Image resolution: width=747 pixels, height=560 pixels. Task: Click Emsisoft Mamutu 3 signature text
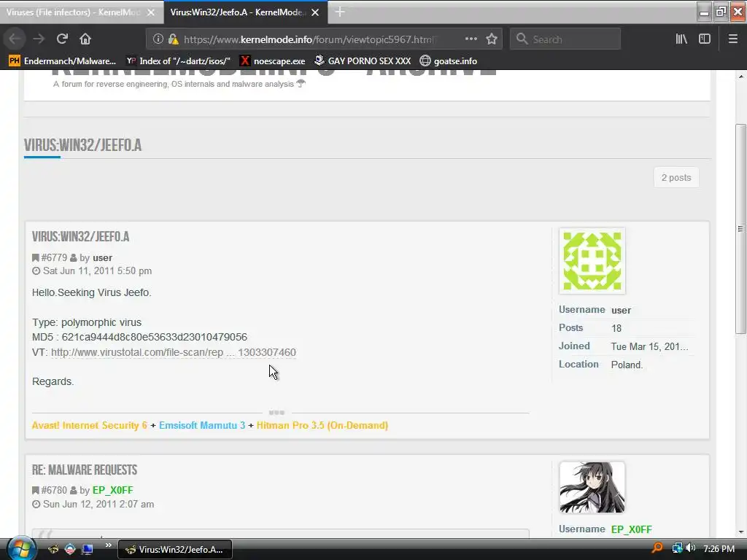[x=202, y=425]
